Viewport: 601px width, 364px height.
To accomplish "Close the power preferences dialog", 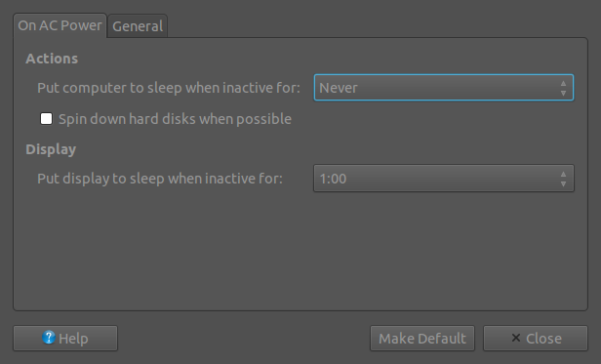I will point(535,338).
